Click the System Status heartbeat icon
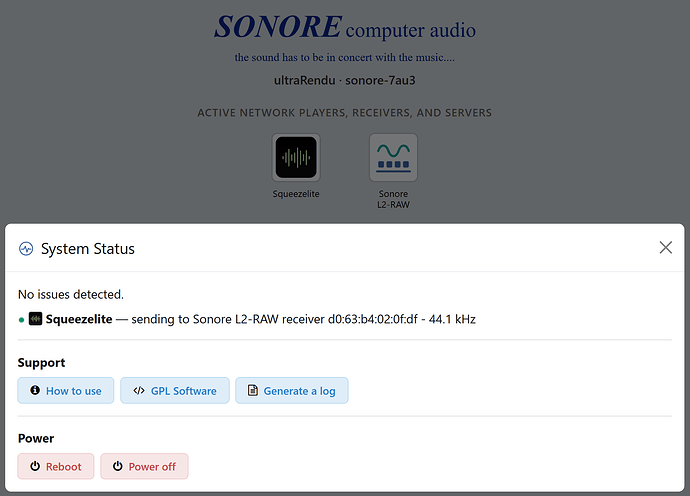The image size is (690, 496). (26, 249)
